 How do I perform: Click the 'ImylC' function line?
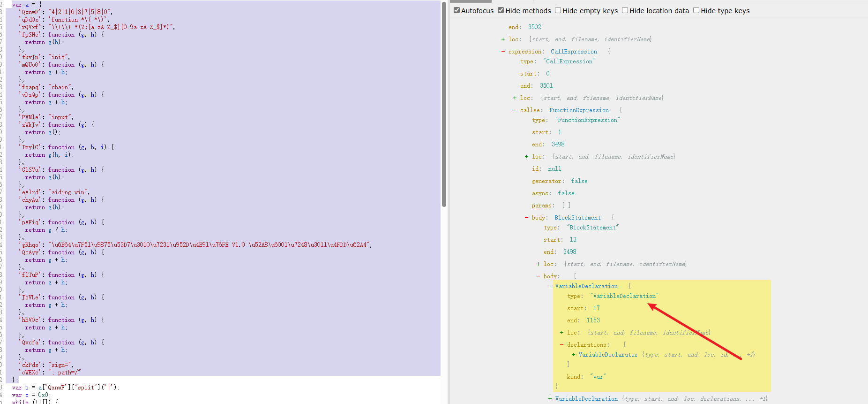coord(66,147)
